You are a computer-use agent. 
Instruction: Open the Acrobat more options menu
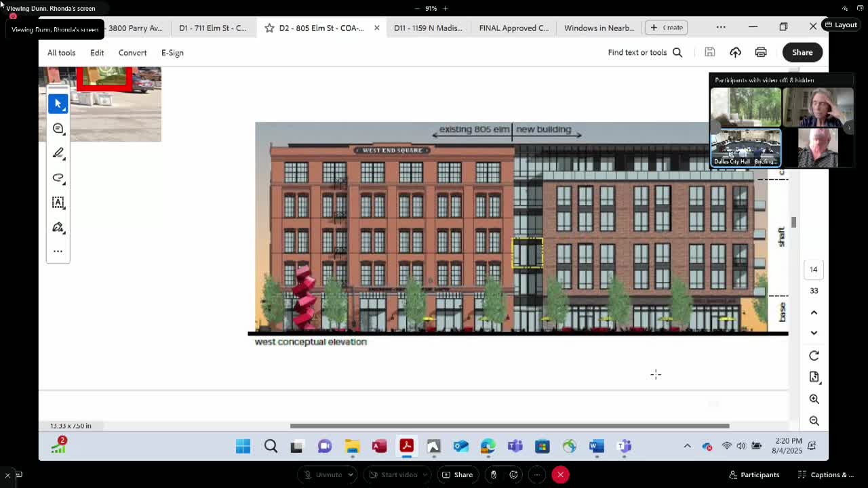tap(721, 27)
